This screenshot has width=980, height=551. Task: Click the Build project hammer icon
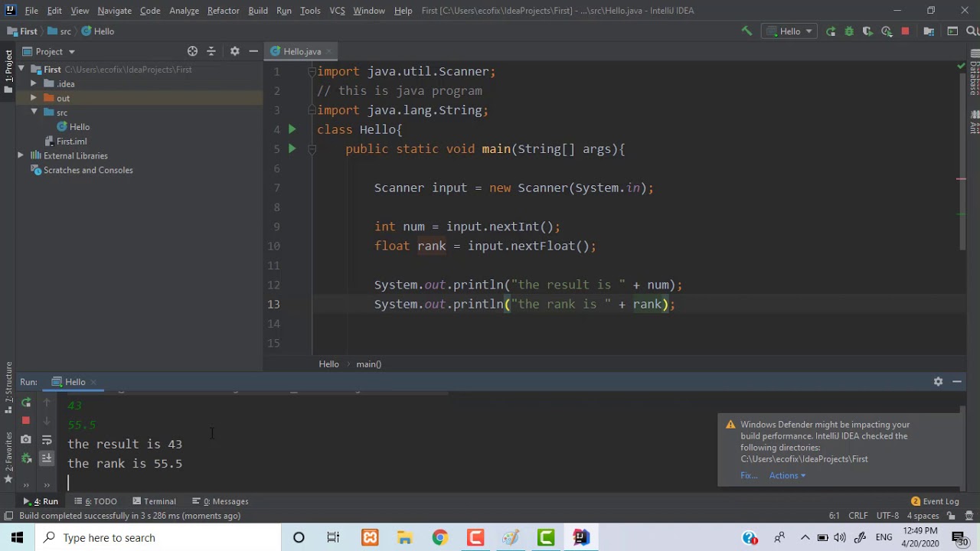746,31
